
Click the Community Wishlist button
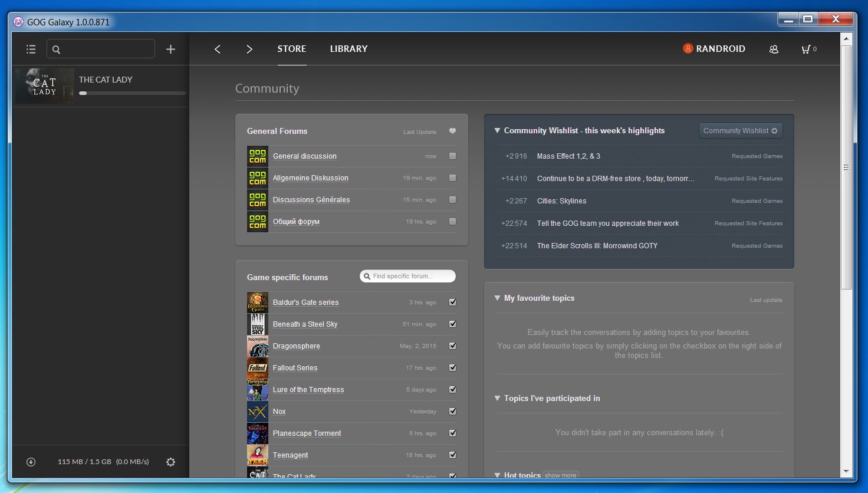coord(740,131)
